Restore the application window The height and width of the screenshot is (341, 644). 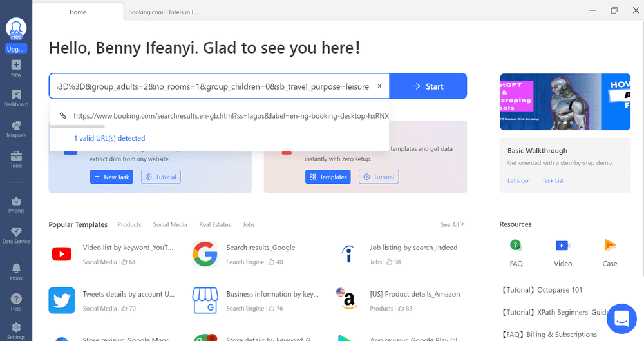pyautogui.click(x=614, y=10)
